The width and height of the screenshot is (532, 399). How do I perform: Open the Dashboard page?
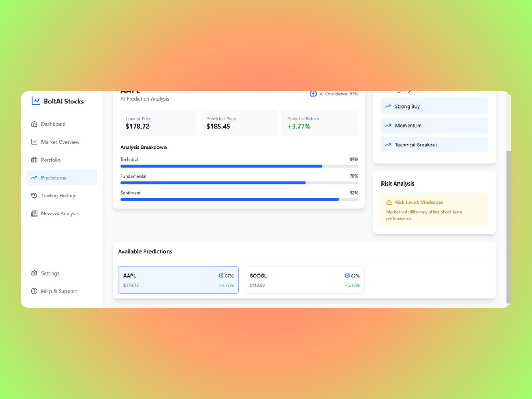click(61, 124)
